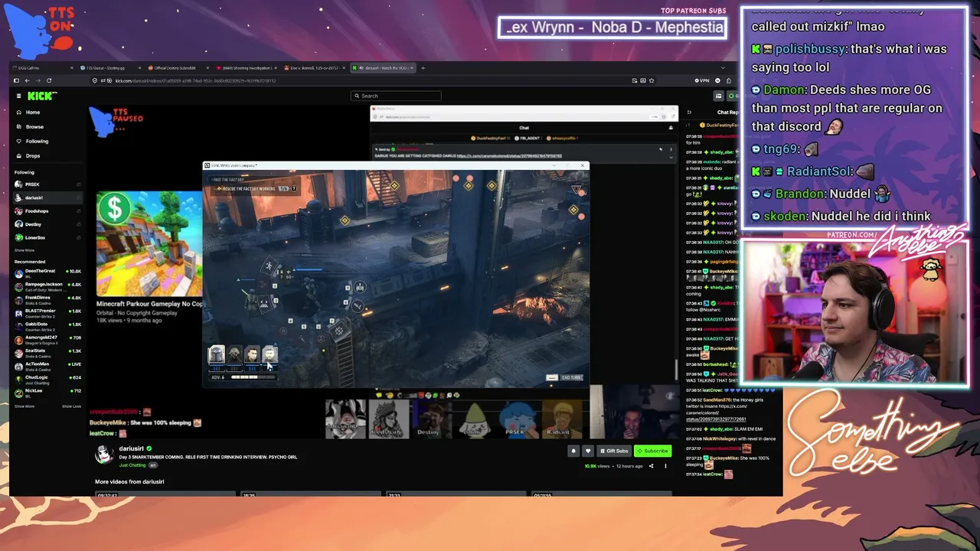980x551 pixels.
Task: Open the Kick sidebar hamburger menu
Action: pos(19,96)
